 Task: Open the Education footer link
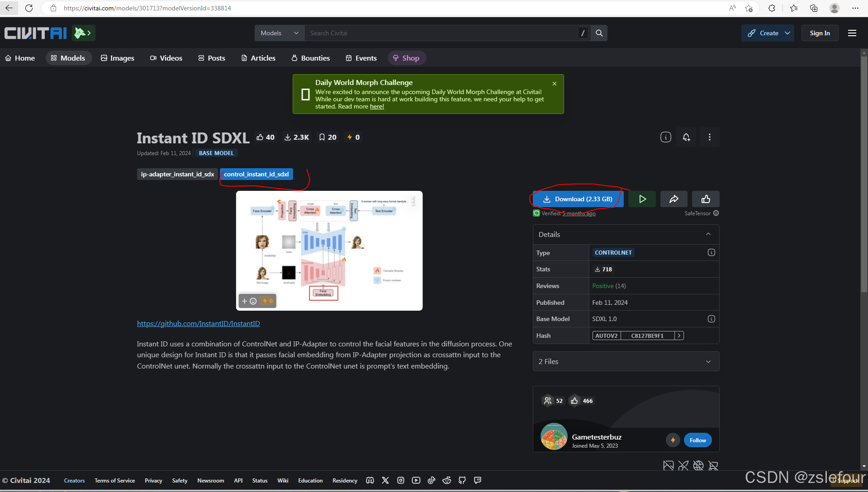(x=310, y=480)
